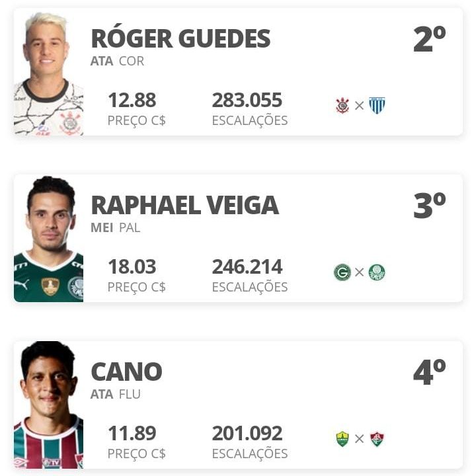Click the 2º ranking badge

click(430, 39)
